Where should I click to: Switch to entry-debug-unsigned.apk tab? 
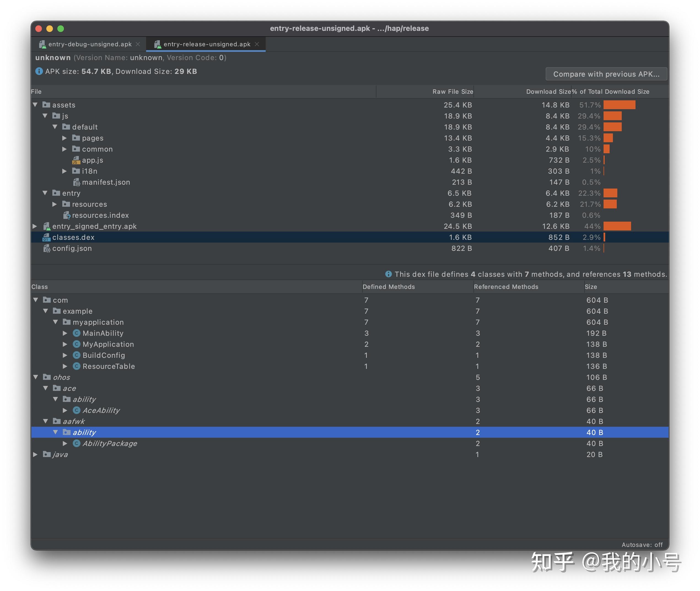click(x=90, y=44)
